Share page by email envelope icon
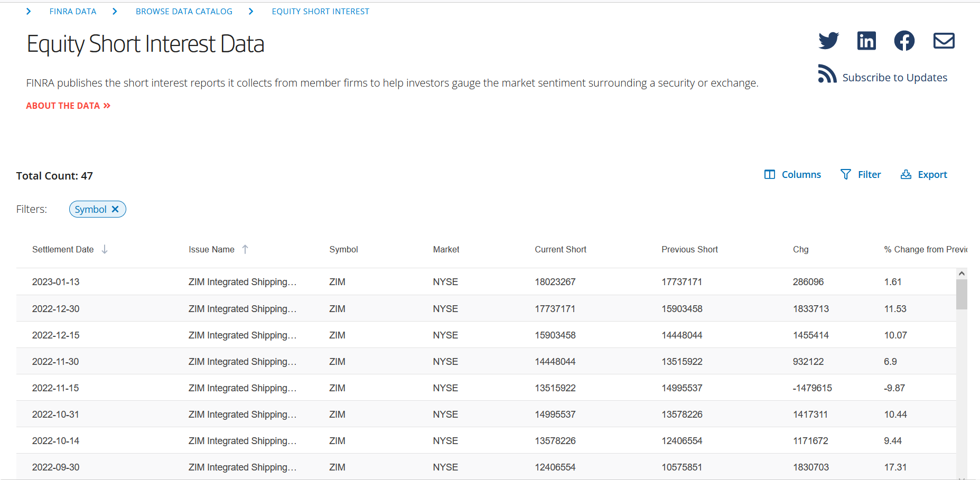 click(944, 41)
